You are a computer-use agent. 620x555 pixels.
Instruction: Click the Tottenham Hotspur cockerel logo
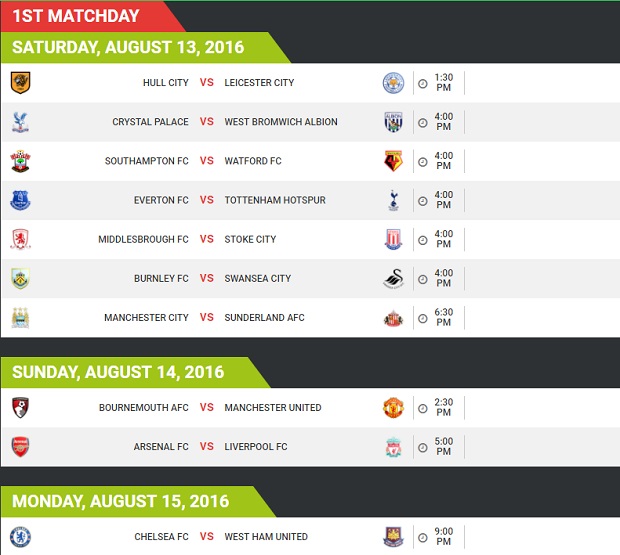[393, 200]
